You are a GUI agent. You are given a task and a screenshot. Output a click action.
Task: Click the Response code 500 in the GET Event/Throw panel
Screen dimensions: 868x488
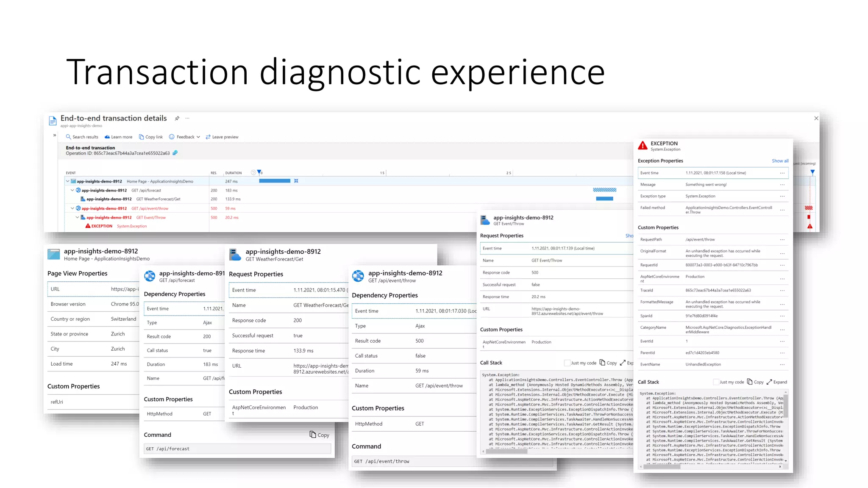[x=535, y=273]
